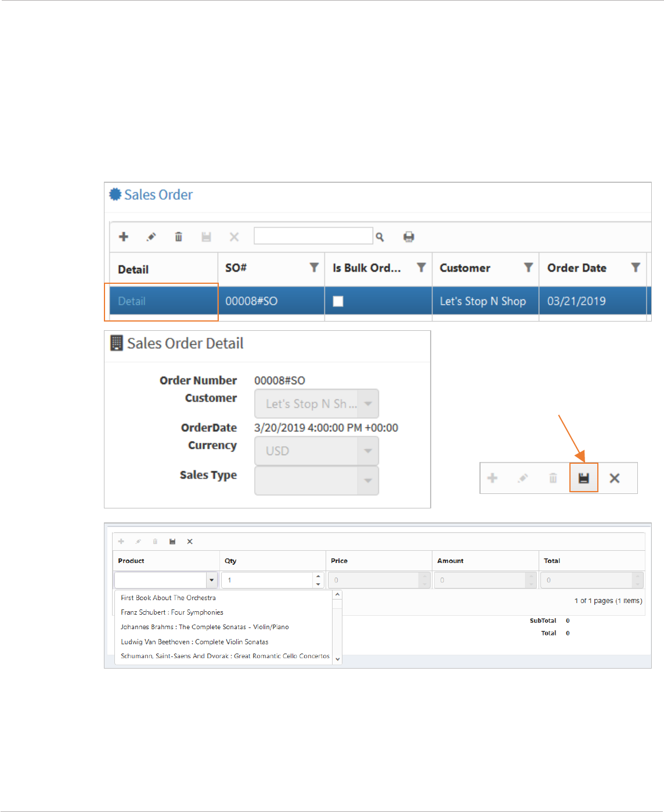The height and width of the screenshot is (812, 664).
Task: Increase Qty with the up spinner arrow
Action: coord(318,576)
